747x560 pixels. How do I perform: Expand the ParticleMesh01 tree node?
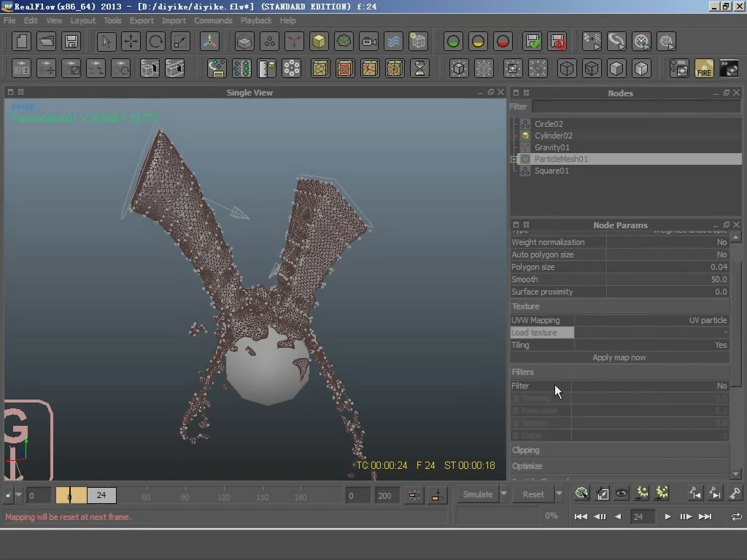coord(514,159)
